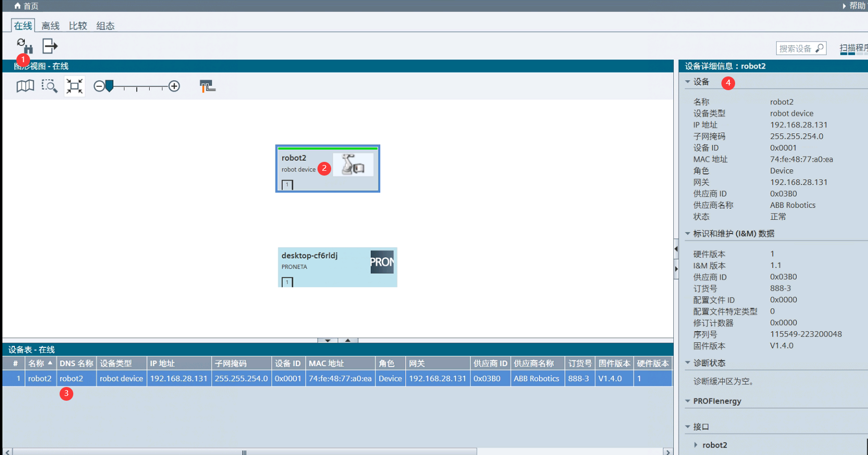
Task: Open the topology map view icon
Action: (x=25, y=86)
